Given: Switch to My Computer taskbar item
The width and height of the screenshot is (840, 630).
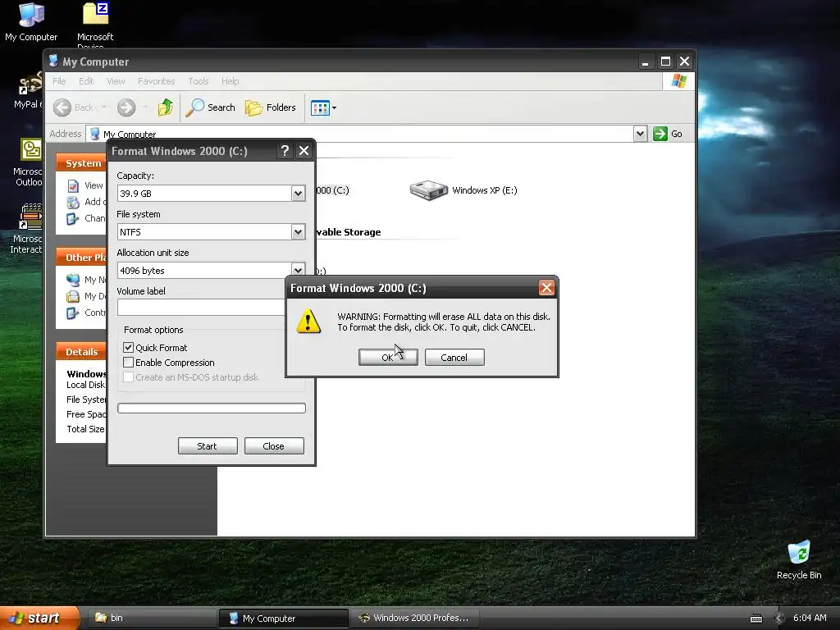Looking at the screenshot, I should tap(283, 619).
